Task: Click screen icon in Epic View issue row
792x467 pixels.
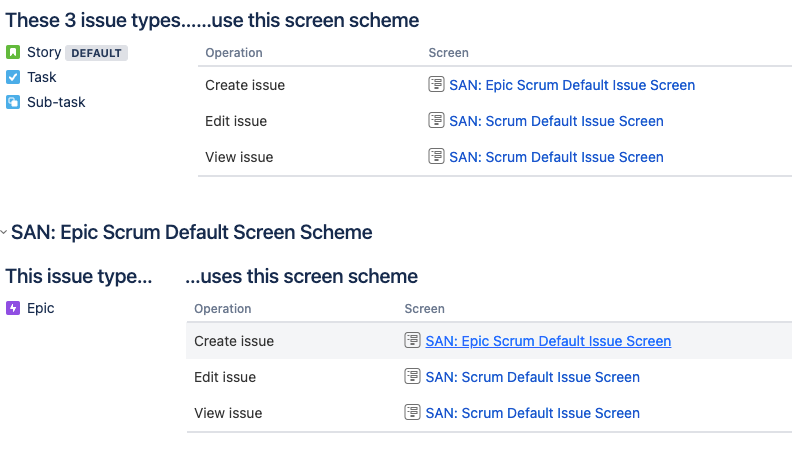Action: 412,413
